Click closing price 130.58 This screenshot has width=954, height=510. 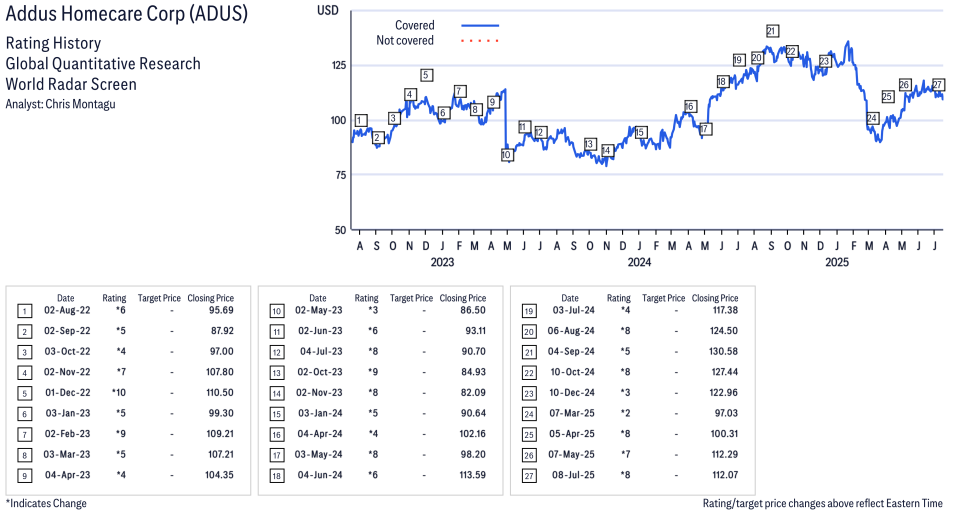coord(724,352)
